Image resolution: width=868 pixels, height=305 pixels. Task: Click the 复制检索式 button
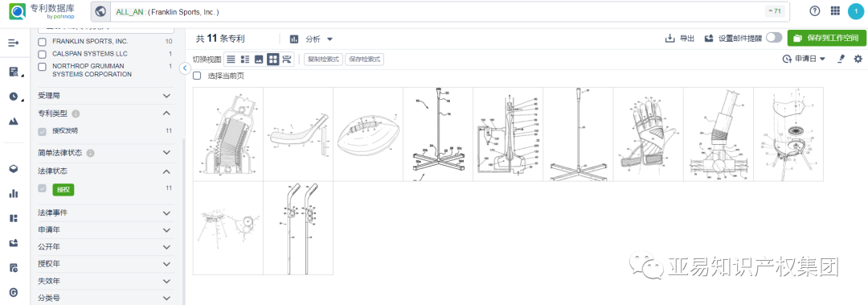pyautogui.click(x=323, y=60)
